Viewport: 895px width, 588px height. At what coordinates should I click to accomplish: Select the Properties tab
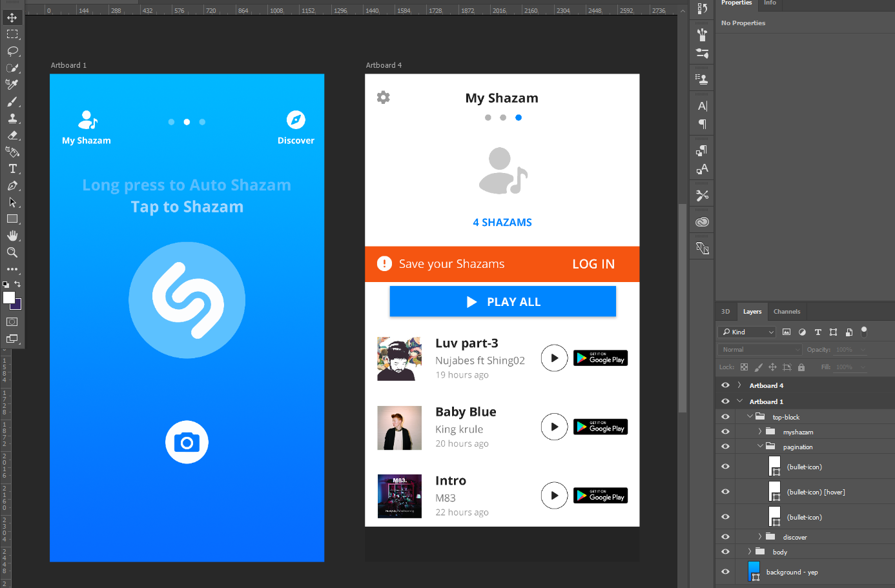click(x=736, y=3)
